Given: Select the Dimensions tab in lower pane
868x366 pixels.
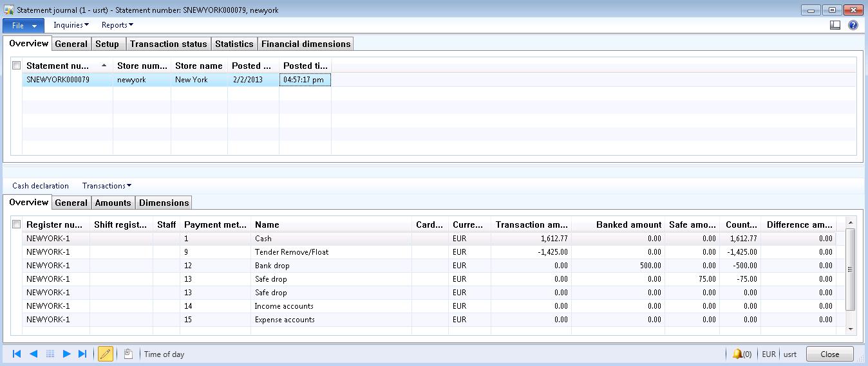Looking at the screenshot, I should (164, 203).
